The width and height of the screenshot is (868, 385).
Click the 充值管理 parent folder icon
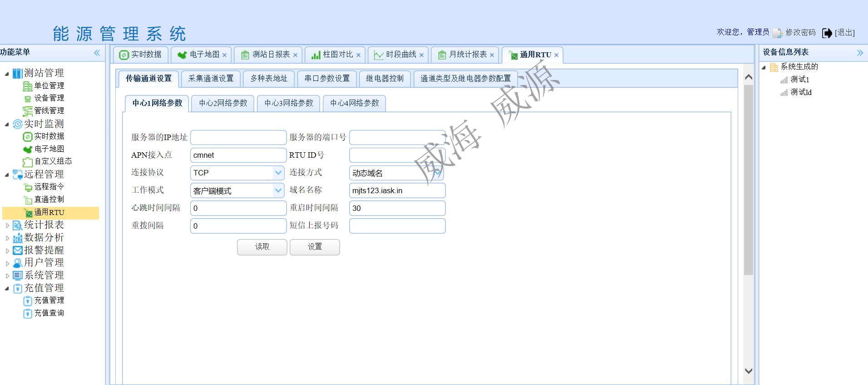pyautogui.click(x=17, y=288)
